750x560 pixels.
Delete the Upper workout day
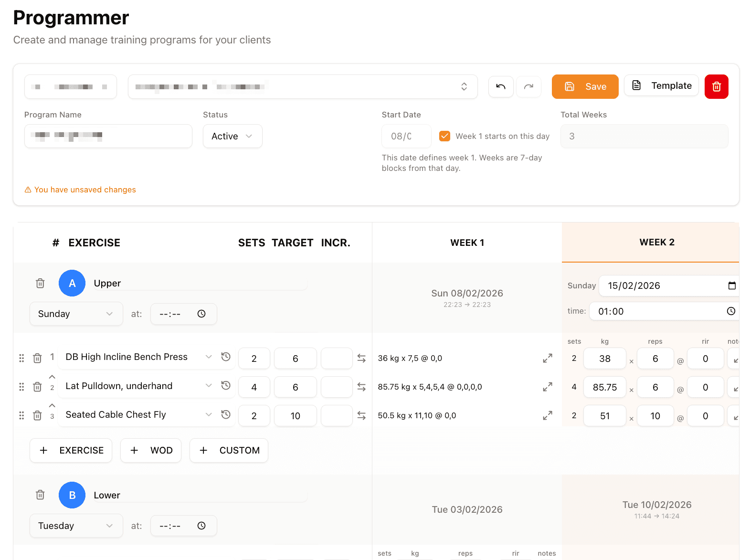(40, 283)
